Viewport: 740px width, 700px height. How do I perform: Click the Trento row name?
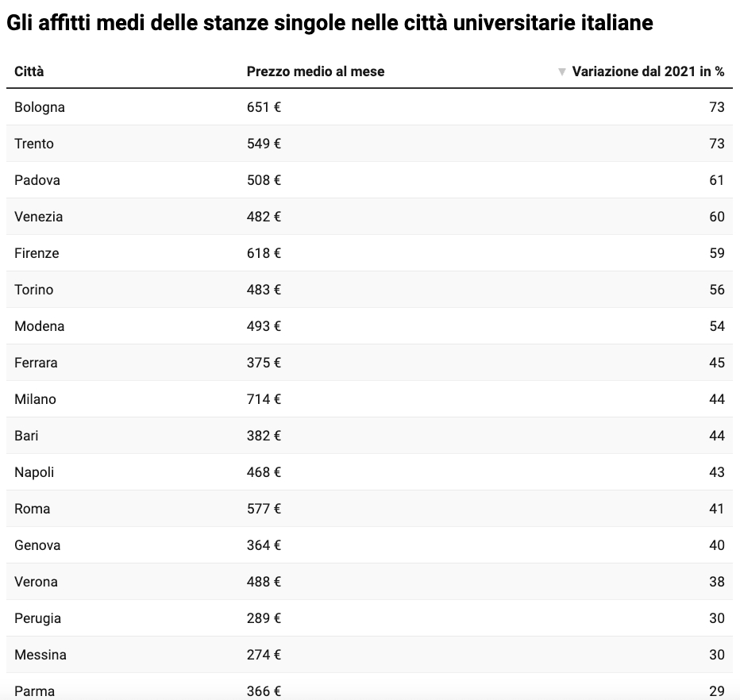pos(34,144)
